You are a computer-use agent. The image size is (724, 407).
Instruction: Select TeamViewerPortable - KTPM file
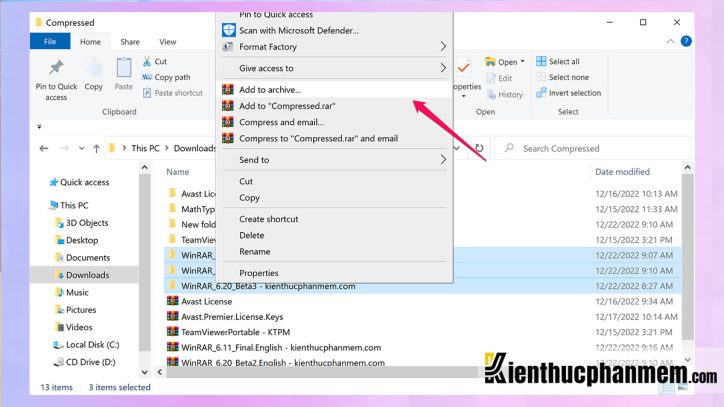point(228,332)
